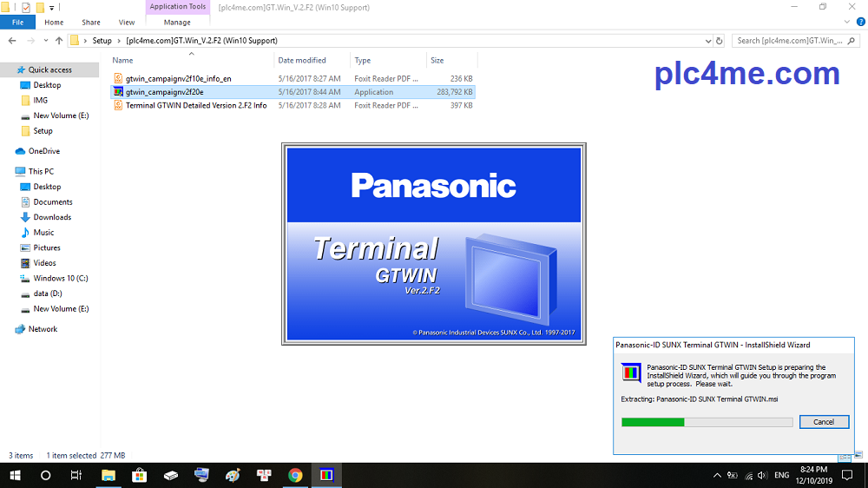Select the Windows 10 (C:) drive
The image size is (868, 488).
[x=61, y=278]
